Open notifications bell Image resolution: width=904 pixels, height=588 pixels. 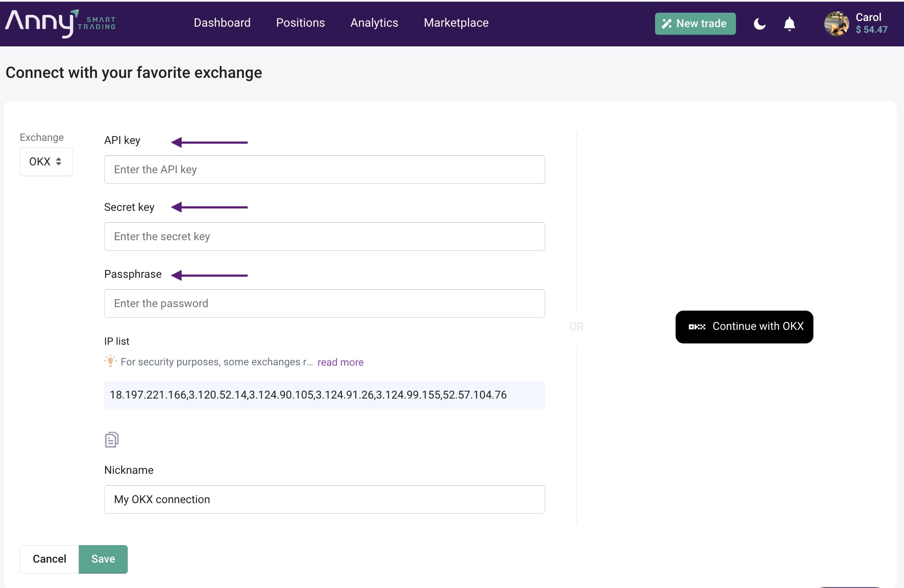click(789, 24)
